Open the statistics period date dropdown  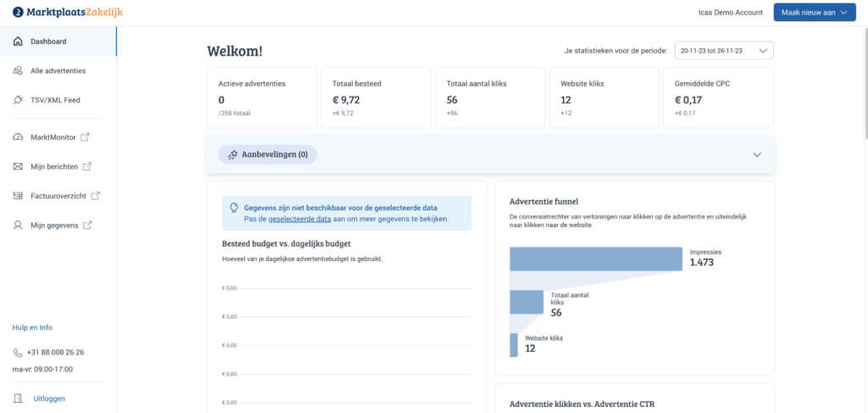point(723,51)
